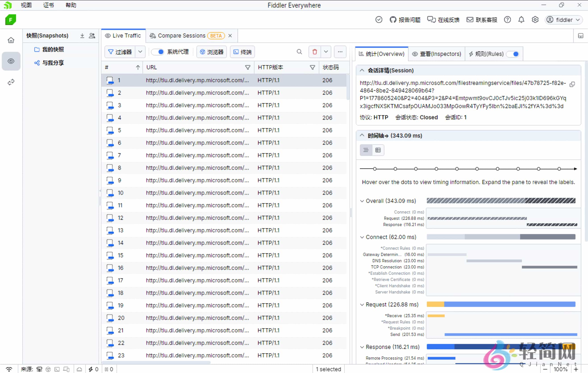Click 报告问题 link
Screen dimensions: 588x373
(405, 20)
